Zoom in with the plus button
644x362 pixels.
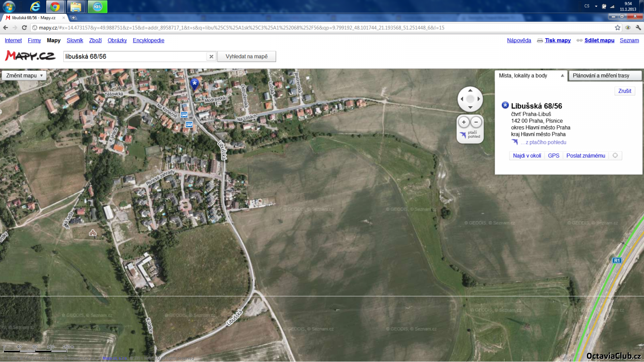pyautogui.click(x=464, y=122)
